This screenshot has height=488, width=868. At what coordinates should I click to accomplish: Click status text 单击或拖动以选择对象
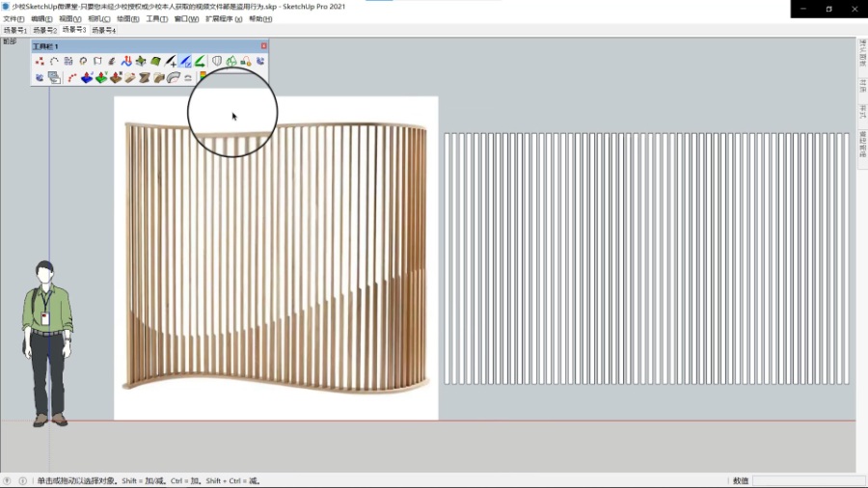76,481
